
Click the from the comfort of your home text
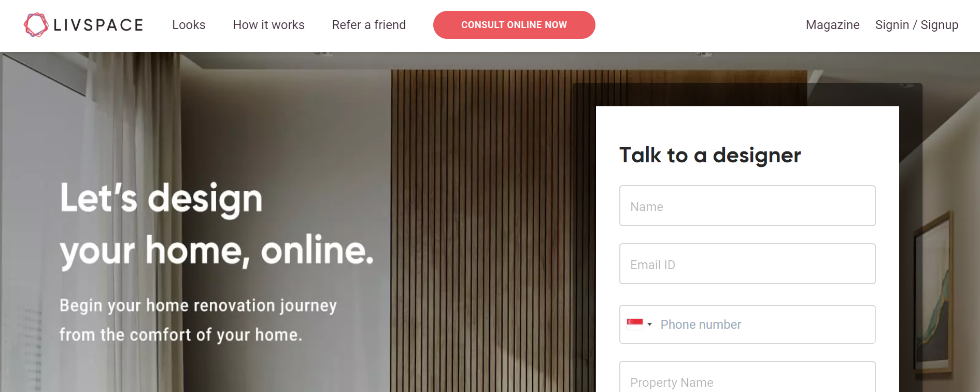coord(180,335)
